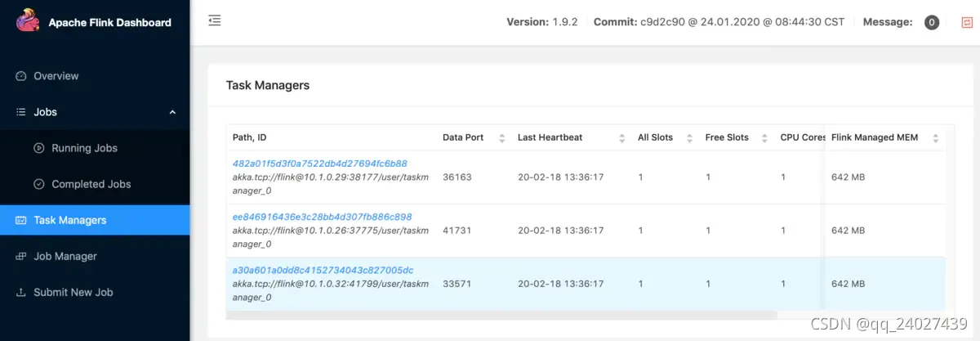
Task: Click the Job Manager build icon
Action: tap(21, 256)
